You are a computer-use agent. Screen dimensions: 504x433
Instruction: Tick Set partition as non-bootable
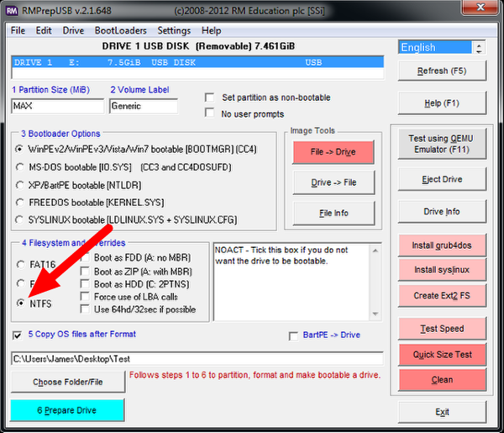click(x=209, y=98)
